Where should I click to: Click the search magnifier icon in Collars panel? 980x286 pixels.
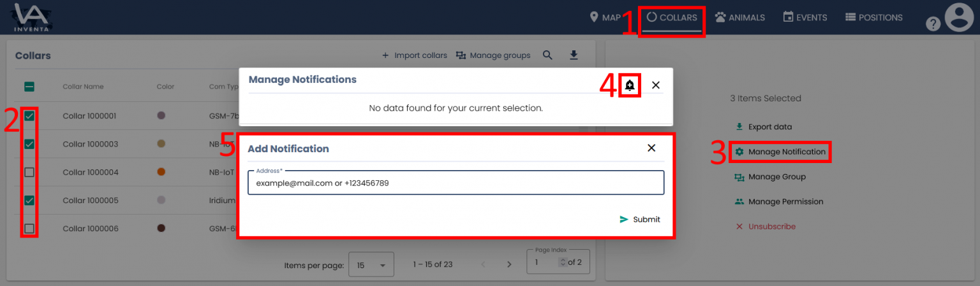point(547,55)
